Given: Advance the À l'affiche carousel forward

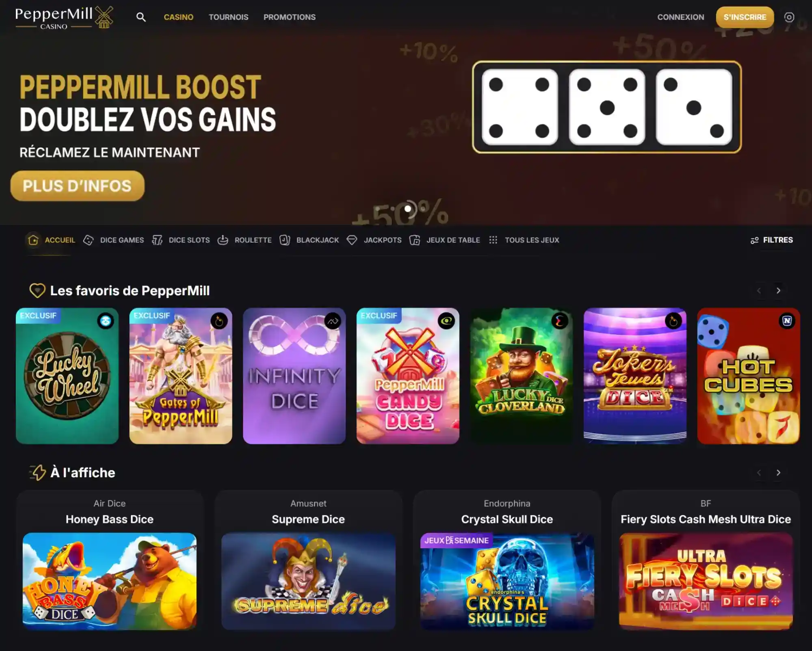Looking at the screenshot, I should 778,472.
